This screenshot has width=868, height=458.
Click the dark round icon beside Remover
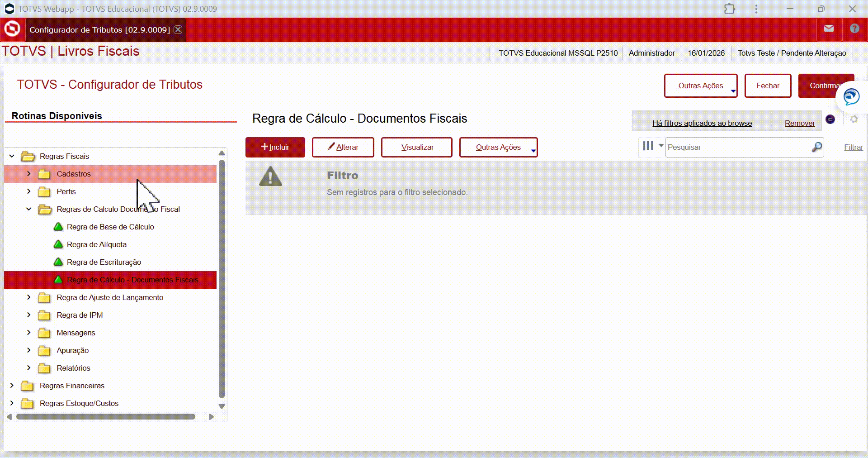coord(830,119)
